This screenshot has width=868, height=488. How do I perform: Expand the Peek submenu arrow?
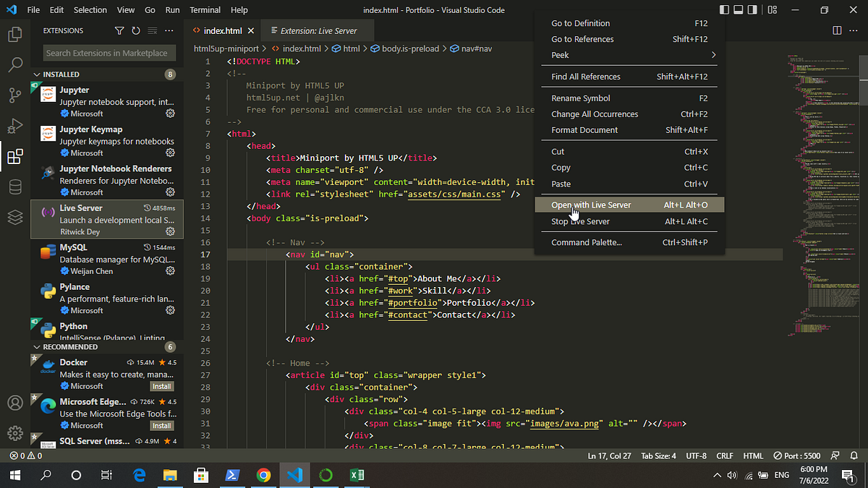point(713,55)
